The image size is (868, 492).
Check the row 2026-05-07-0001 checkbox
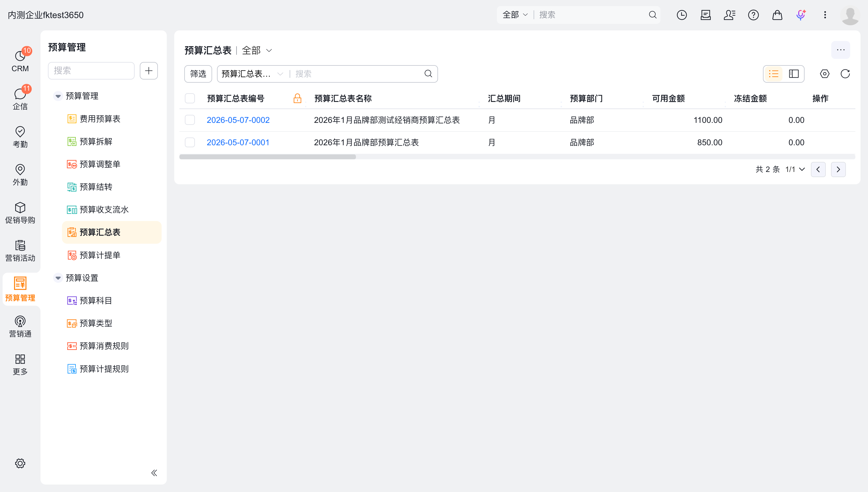click(190, 142)
